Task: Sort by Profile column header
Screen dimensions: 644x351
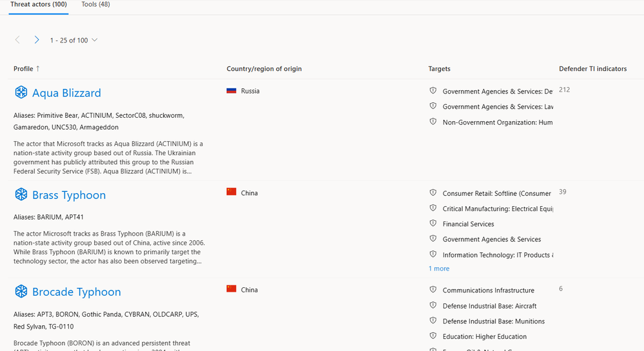Action: pos(23,68)
